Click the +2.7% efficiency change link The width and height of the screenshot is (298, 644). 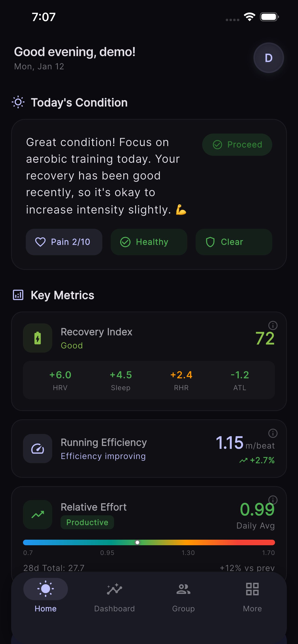click(257, 460)
